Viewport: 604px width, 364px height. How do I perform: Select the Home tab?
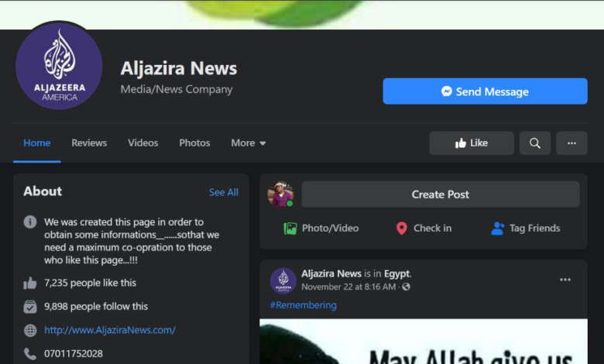coord(37,143)
